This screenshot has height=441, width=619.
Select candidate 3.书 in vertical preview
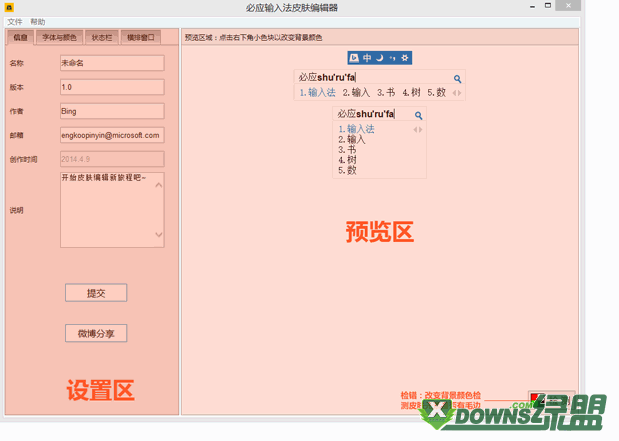pos(347,150)
